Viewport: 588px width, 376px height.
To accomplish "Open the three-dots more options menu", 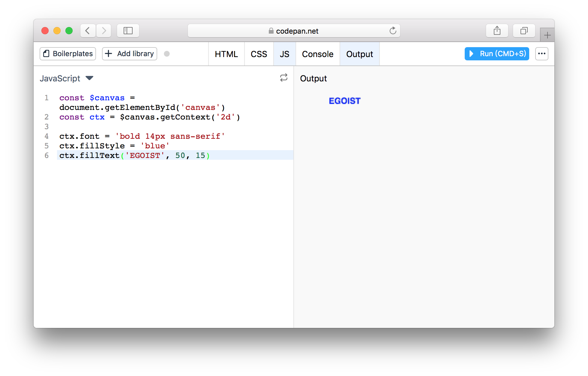I will pos(541,54).
